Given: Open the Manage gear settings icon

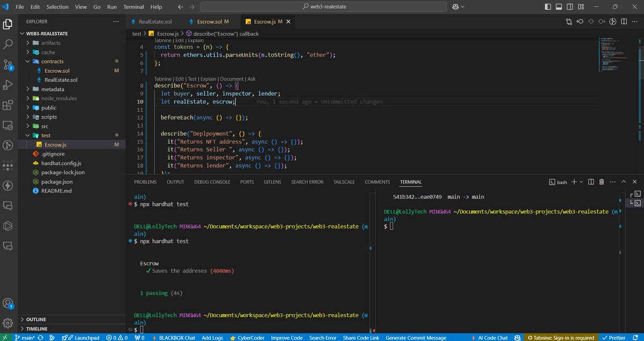Looking at the screenshot, I should click(x=8, y=323).
